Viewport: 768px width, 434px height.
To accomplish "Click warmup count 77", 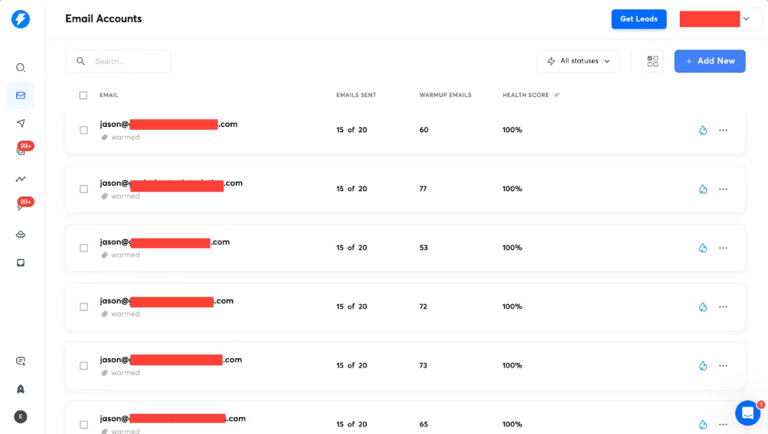I will click(423, 189).
